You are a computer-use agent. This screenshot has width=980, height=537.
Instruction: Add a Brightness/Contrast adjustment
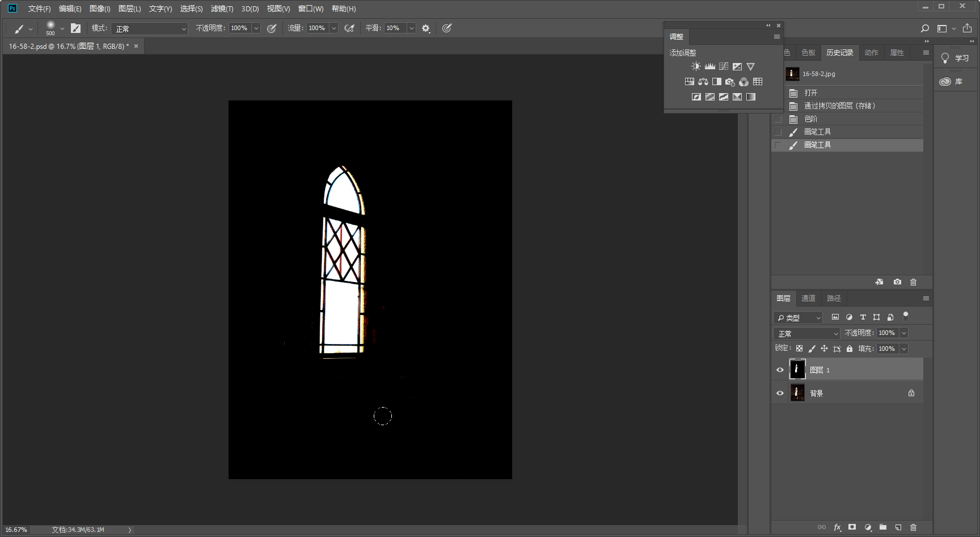[696, 66]
